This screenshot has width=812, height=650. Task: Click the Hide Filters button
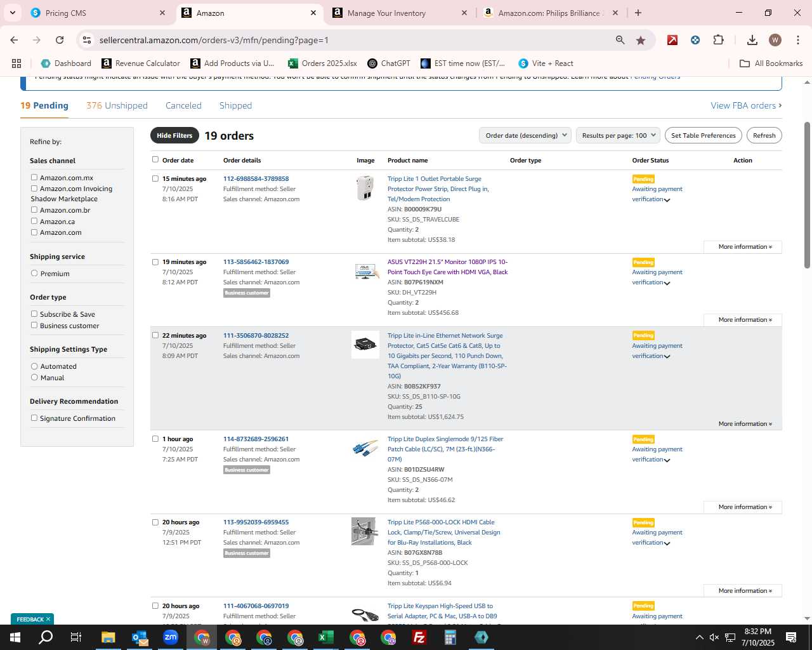[x=174, y=135]
